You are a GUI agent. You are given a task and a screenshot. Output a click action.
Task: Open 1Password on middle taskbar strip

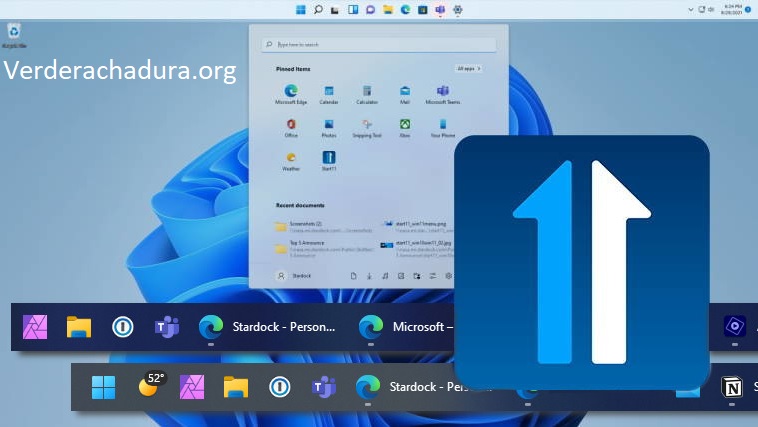click(x=123, y=327)
